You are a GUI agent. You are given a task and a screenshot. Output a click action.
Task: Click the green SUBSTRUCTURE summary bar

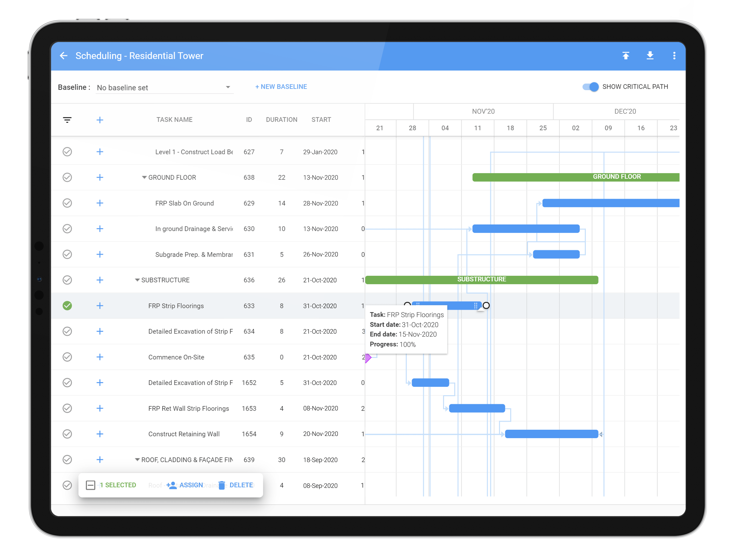(x=482, y=280)
